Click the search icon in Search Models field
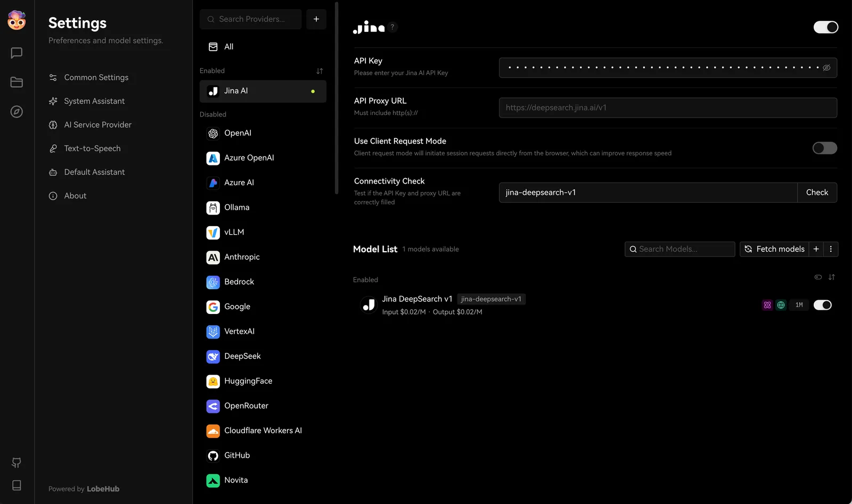The height and width of the screenshot is (504, 852). pos(633,249)
